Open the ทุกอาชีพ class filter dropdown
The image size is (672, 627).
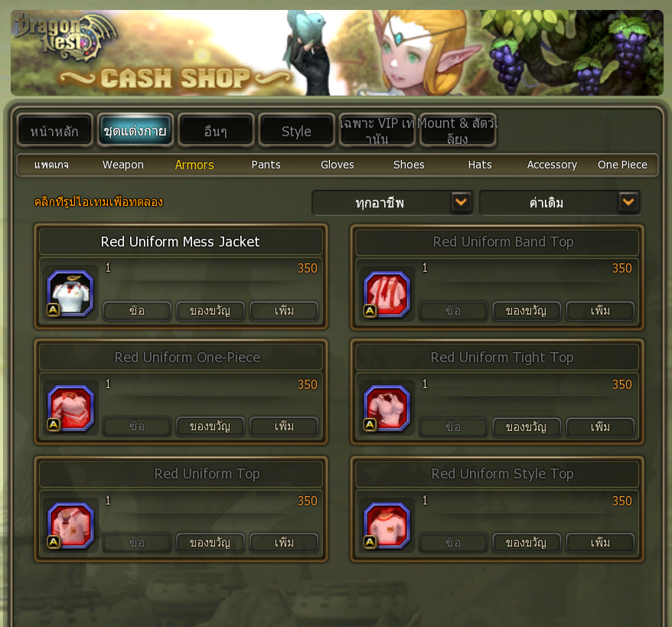392,202
